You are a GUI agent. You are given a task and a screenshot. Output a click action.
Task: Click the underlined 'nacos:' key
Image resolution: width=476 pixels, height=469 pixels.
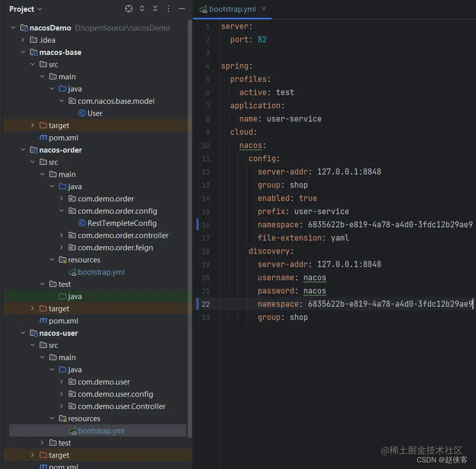pos(253,145)
